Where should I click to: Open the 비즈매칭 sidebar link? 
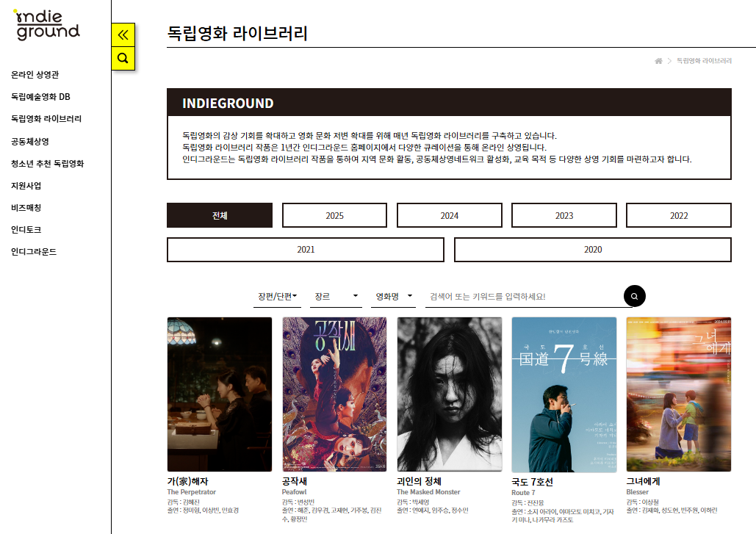[x=26, y=208]
